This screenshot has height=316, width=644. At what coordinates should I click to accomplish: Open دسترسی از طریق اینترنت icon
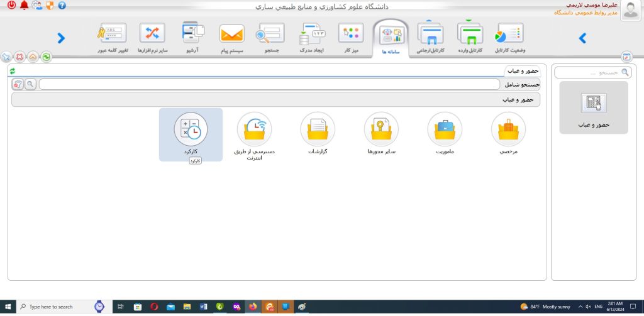254,129
